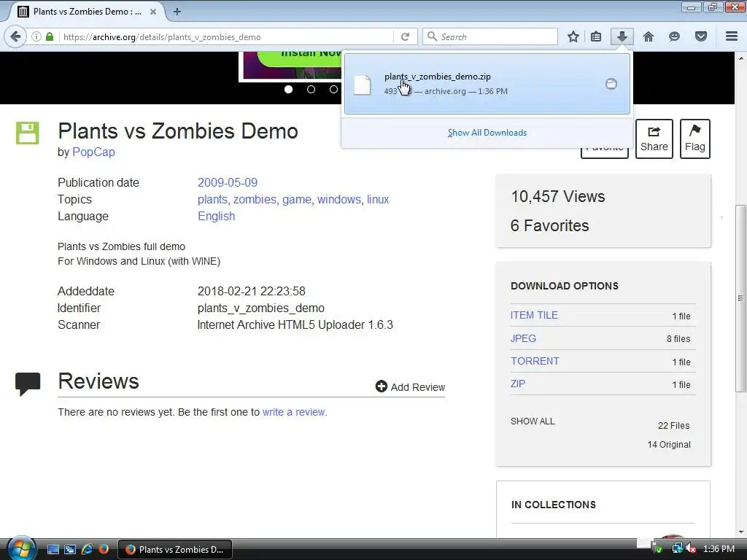Open containing folder for downloaded zip

click(611, 84)
